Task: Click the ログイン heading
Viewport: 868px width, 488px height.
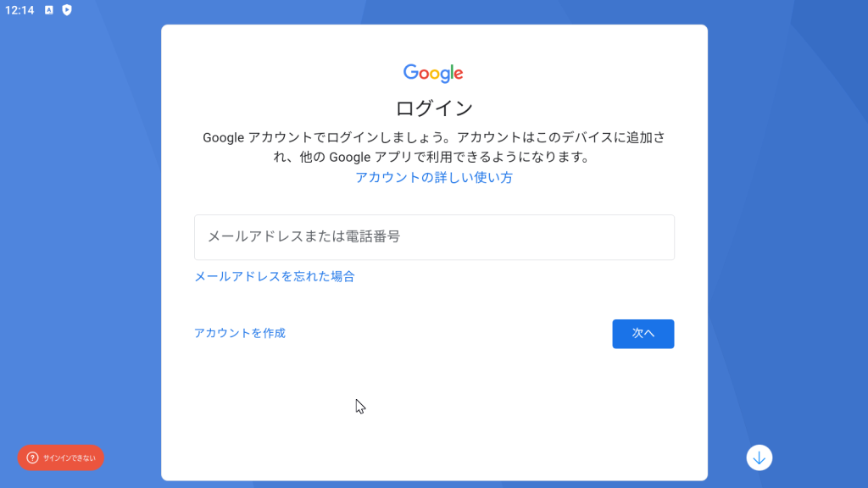Action: point(434,108)
